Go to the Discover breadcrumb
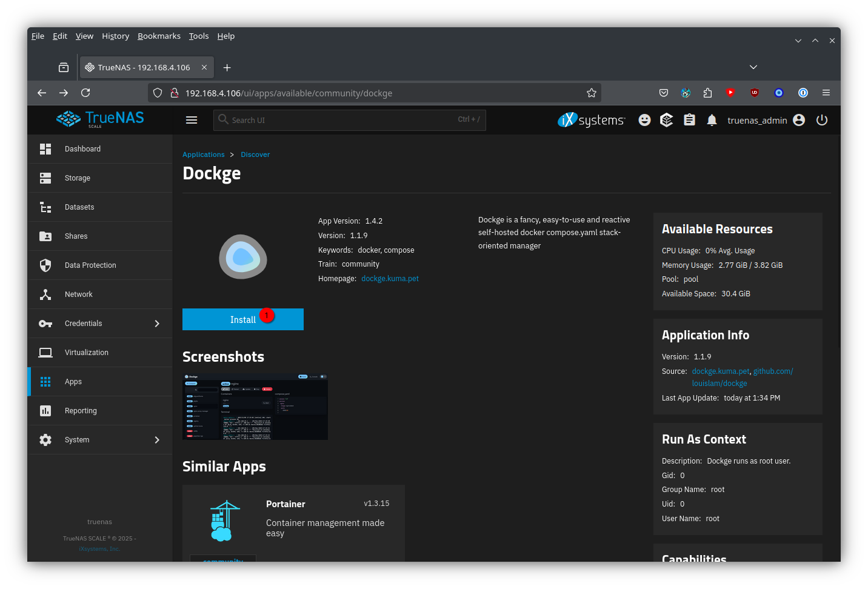This screenshot has height=589, width=868. pos(255,155)
